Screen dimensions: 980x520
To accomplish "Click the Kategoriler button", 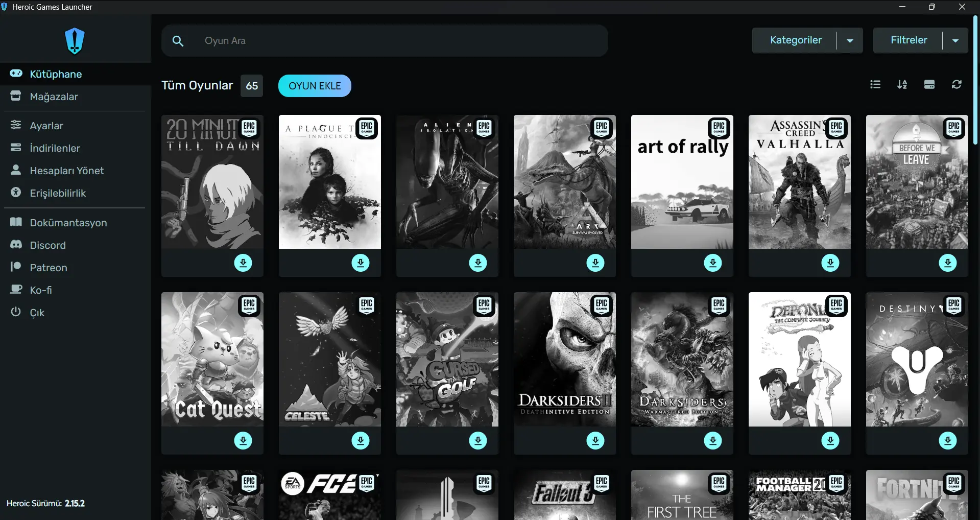I will (796, 40).
